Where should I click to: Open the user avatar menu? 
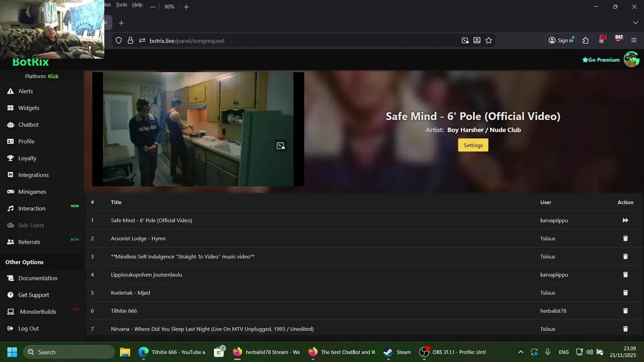(x=631, y=59)
